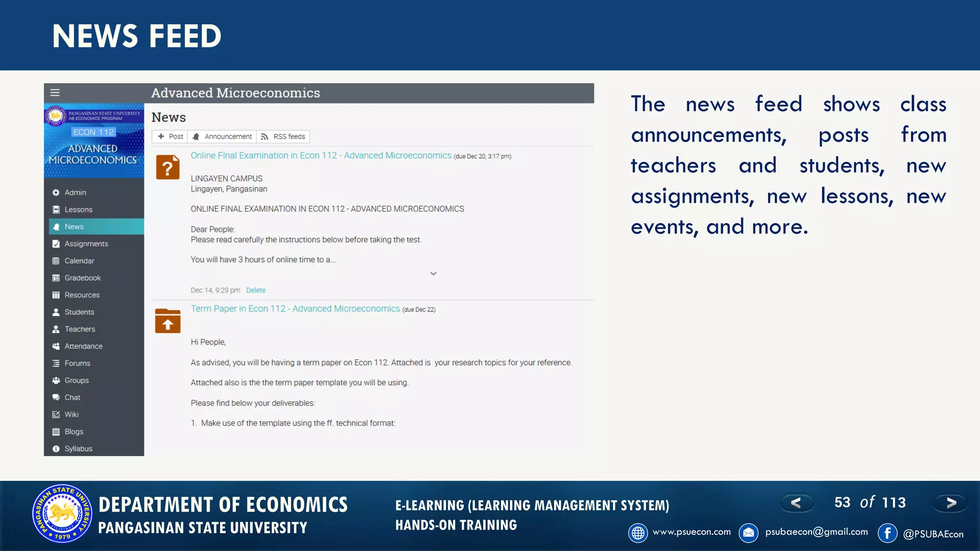
Task: Open Students in the sidebar
Action: tap(96, 312)
